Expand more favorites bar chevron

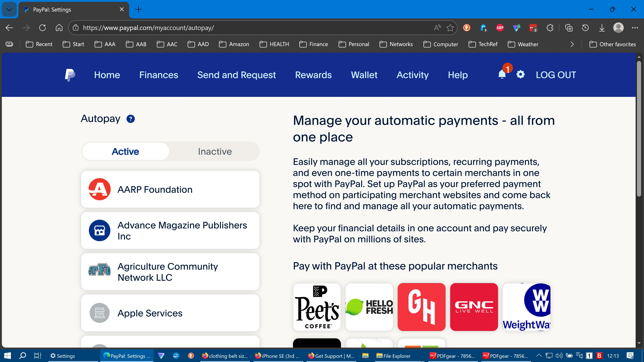572,44
